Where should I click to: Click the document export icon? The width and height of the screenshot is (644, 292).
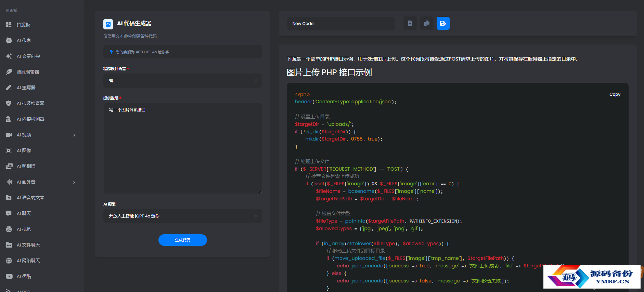pos(410,23)
